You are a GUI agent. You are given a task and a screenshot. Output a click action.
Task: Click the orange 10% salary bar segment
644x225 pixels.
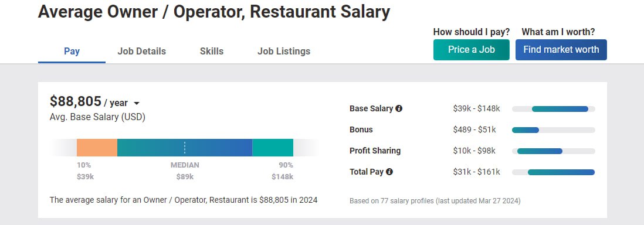tap(97, 148)
